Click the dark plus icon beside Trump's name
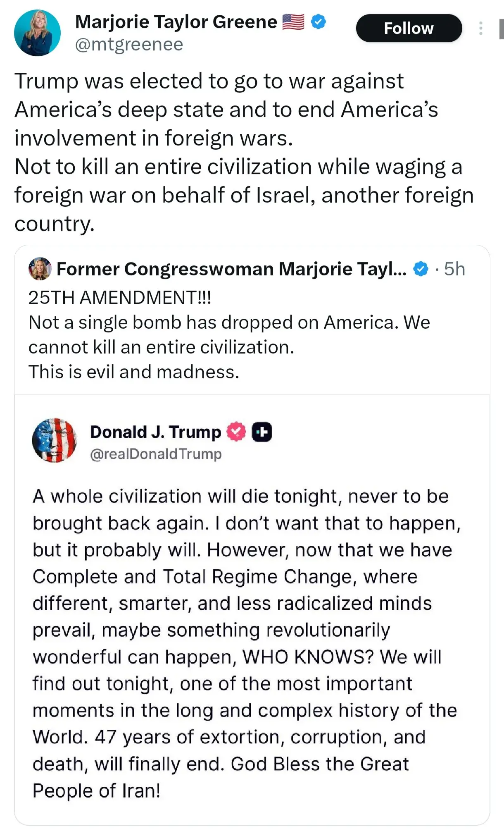504x831 pixels. coord(262,432)
